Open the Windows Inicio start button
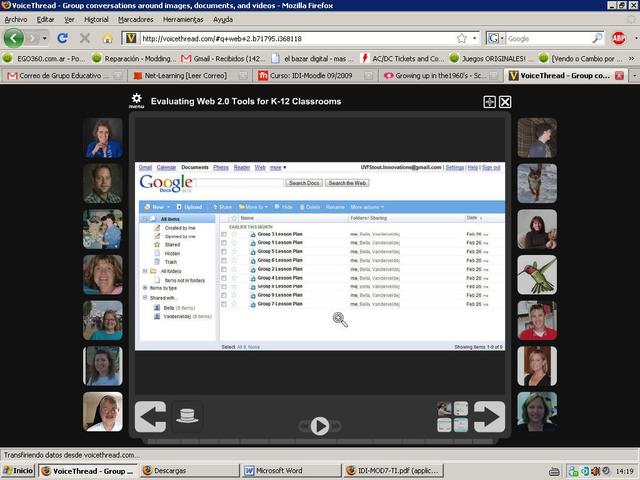 coord(18,471)
